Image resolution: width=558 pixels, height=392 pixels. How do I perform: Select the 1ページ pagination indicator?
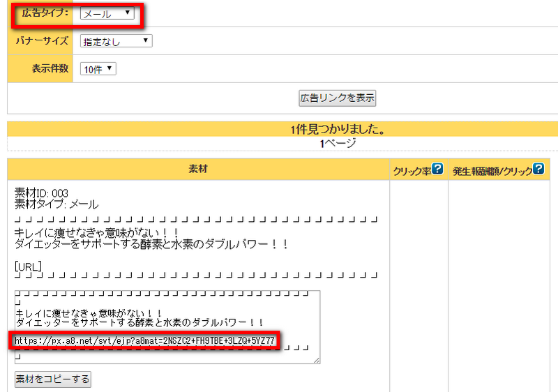pos(338,144)
